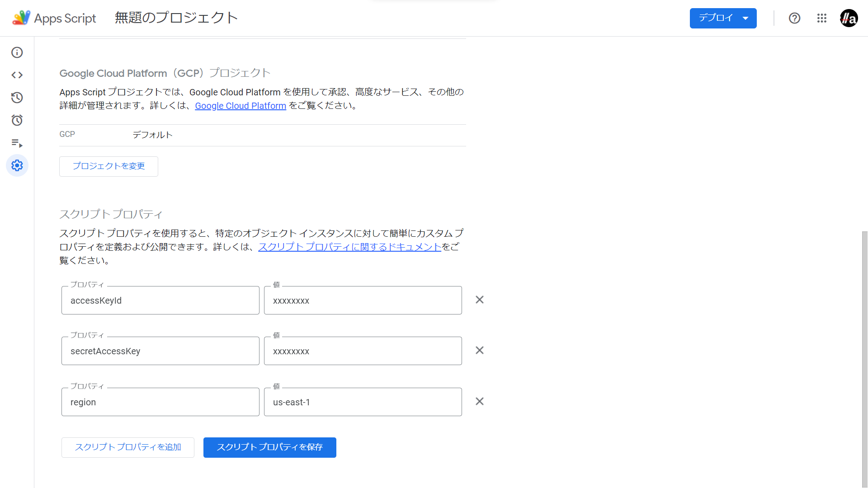Select the Project Settings gear icon
The height and width of the screenshot is (488, 868).
tap(17, 165)
